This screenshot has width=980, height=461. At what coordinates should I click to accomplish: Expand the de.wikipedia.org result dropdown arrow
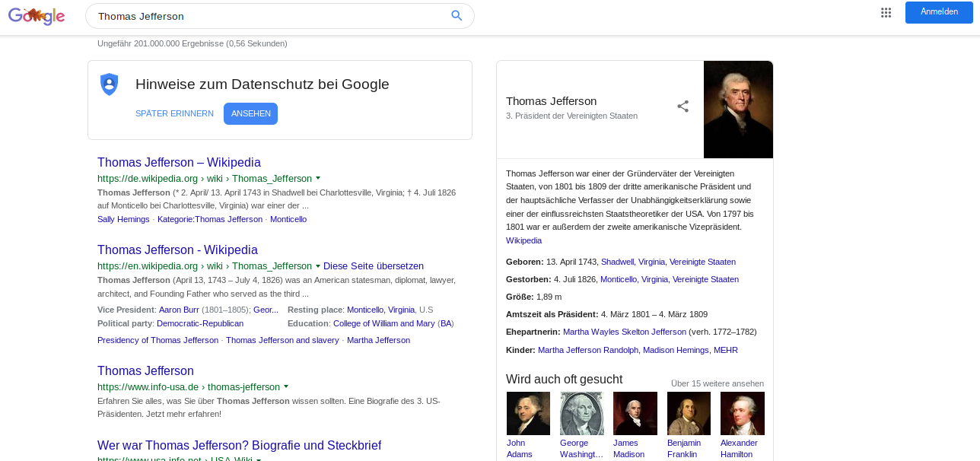(x=318, y=179)
